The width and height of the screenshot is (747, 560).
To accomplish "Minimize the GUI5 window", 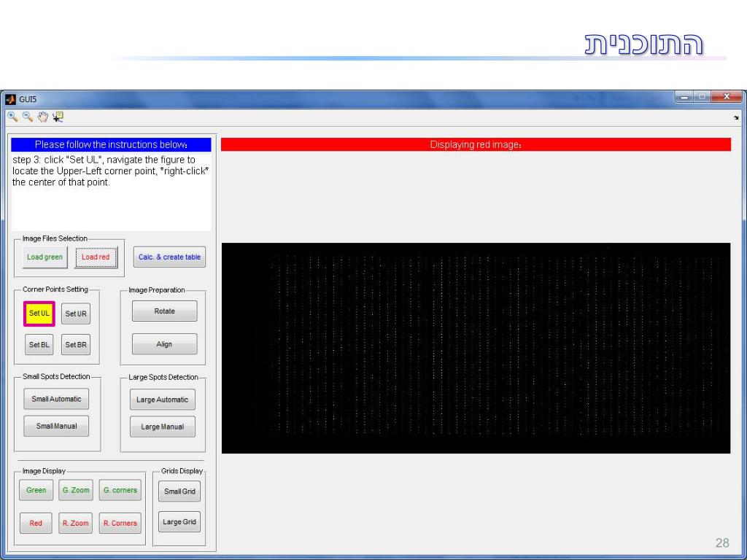I will click(684, 97).
